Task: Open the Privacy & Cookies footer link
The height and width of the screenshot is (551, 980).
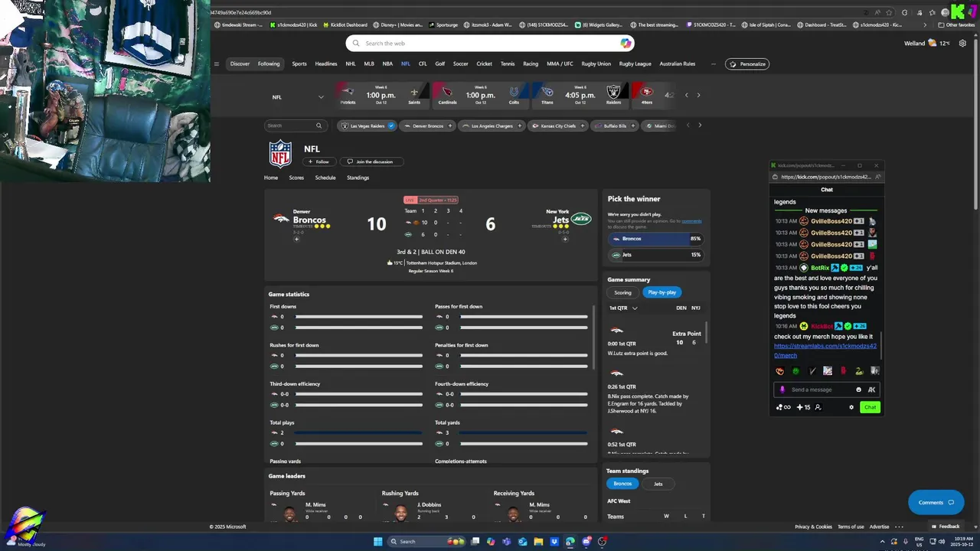Action: coord(813,527)
